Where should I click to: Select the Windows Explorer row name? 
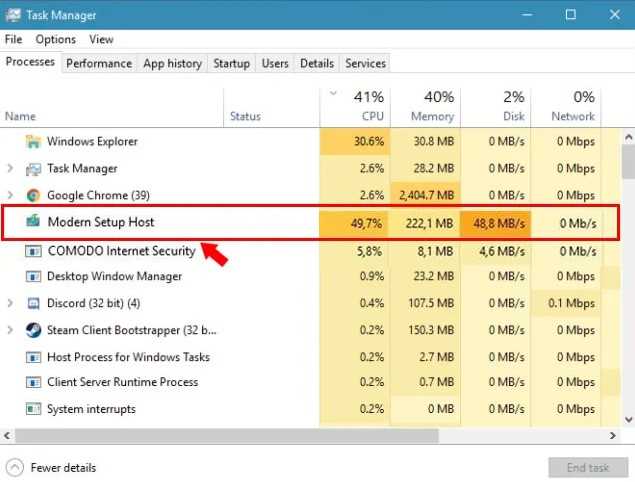click(x=92, y=141)
